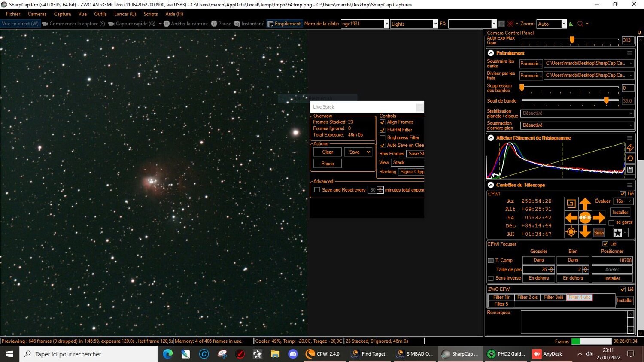Slew telescope north using the up arrow
The height and width of the screenshot is (362, 644).
click(585, 204)
